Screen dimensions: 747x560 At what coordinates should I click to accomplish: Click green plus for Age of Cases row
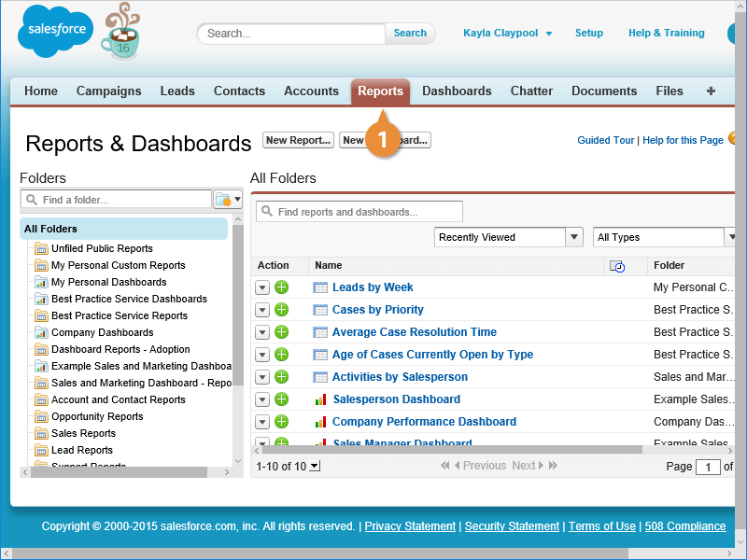pos(282,355)
